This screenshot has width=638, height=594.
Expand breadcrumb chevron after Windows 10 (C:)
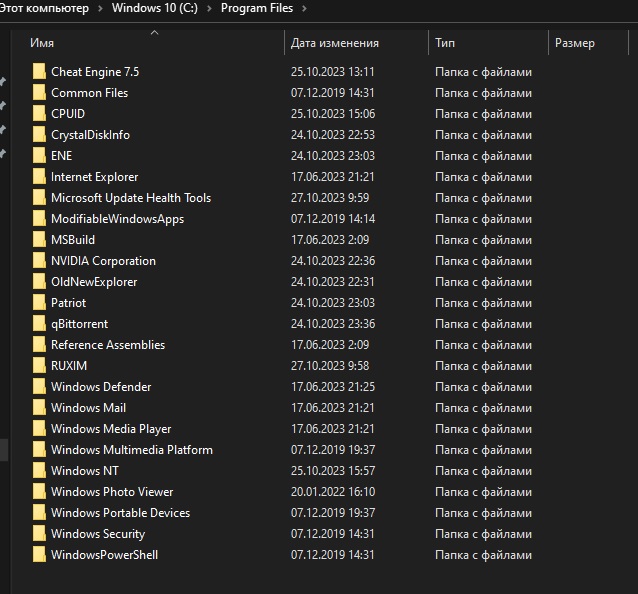pyautogui.click(x=209, y=8)
